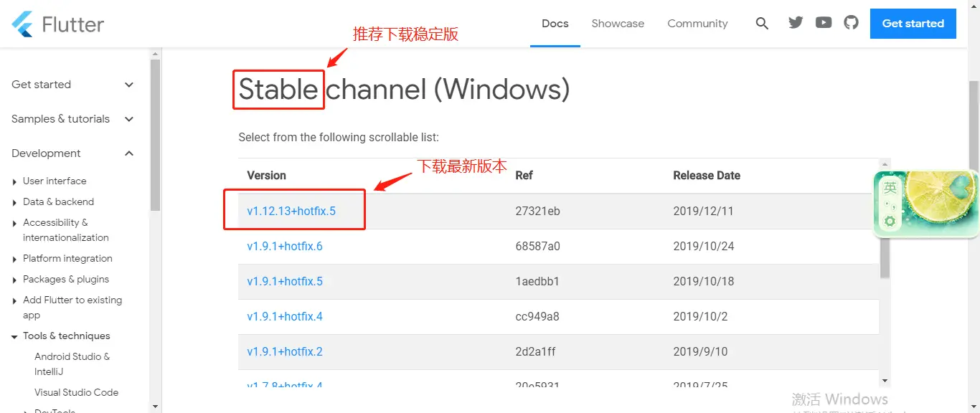
Task: Select date 2019/12/11 cell
Action: [703, 212]
